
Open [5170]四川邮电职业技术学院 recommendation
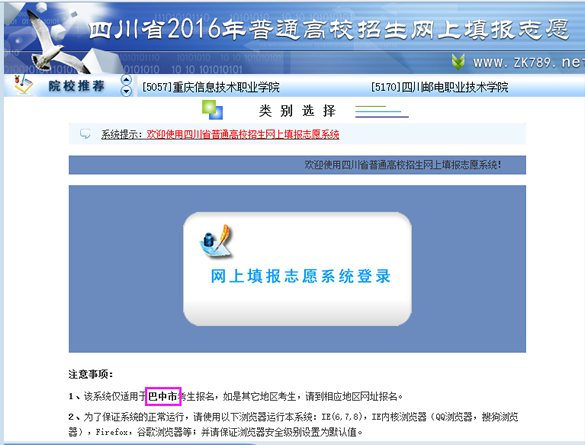[439, 87]
